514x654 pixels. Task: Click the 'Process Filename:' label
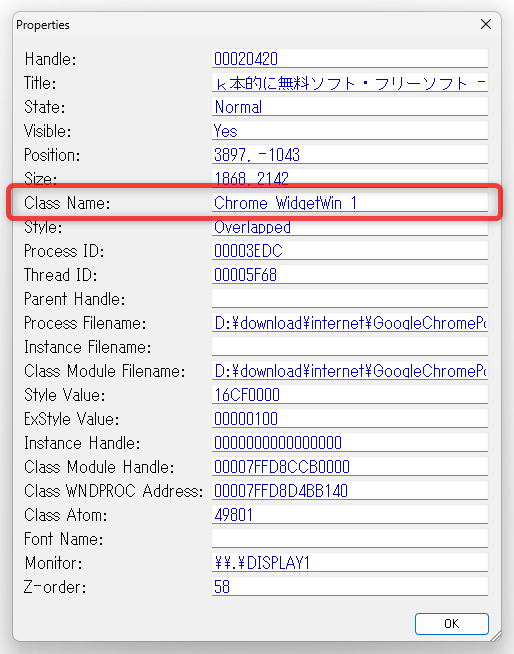pyautogui.click(x=85, y=323)
